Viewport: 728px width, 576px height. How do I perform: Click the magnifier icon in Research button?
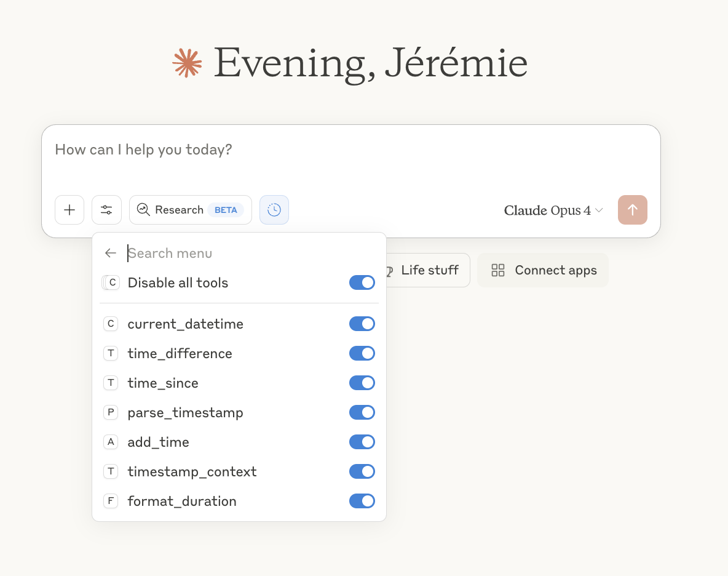(143, 210)
